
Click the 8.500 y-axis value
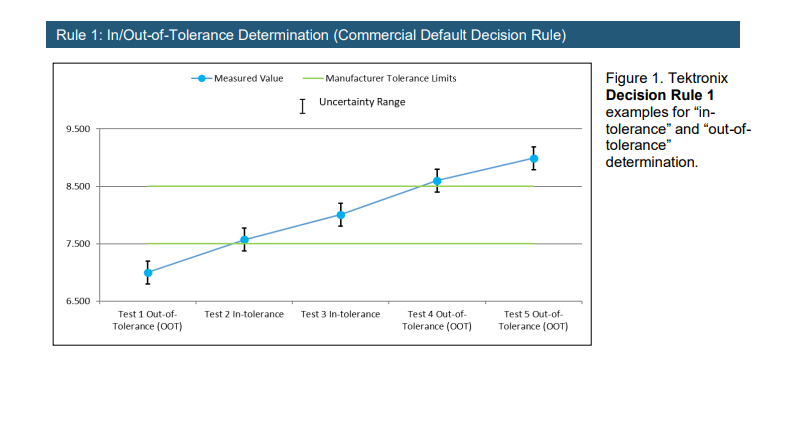click(x=79, y=187)
